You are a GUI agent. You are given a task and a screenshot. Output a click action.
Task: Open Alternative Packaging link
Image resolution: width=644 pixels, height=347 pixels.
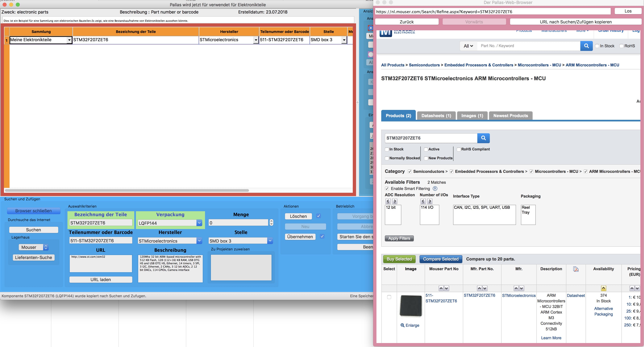tap(604, 311)
